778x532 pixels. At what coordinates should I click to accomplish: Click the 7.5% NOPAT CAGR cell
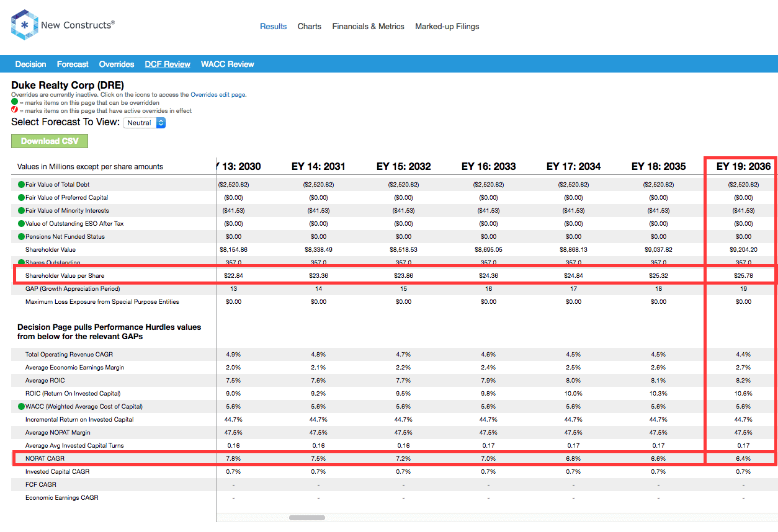pos(318,459)
